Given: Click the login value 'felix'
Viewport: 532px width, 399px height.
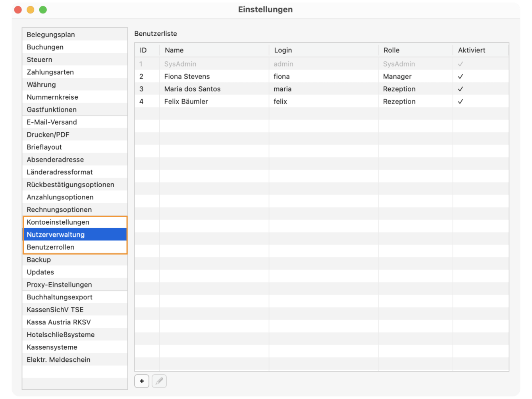Looking at the screenshot, I should coord(280,102).
